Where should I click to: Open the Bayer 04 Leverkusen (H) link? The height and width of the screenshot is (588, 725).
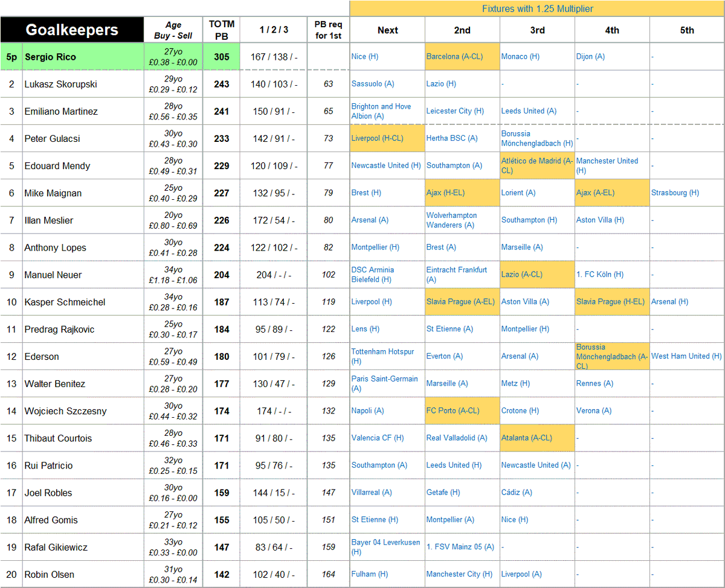[x=385, y=547]
